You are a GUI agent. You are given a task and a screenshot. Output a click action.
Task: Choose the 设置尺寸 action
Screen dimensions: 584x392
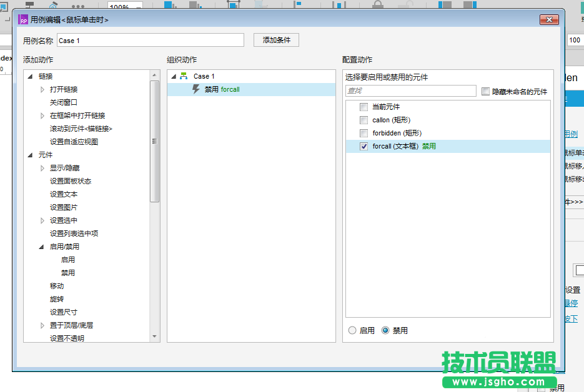tap(64, 312)
